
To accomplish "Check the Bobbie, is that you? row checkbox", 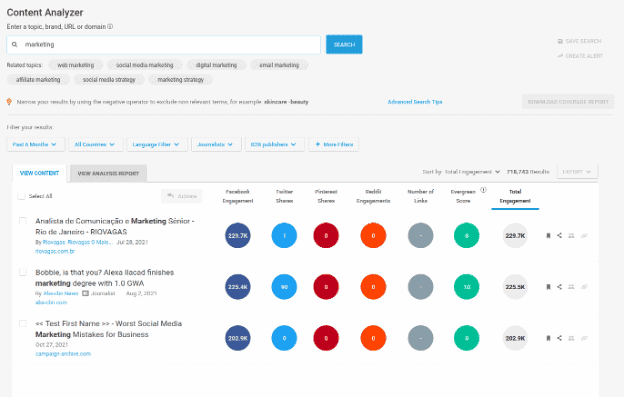I will point(23,272).
